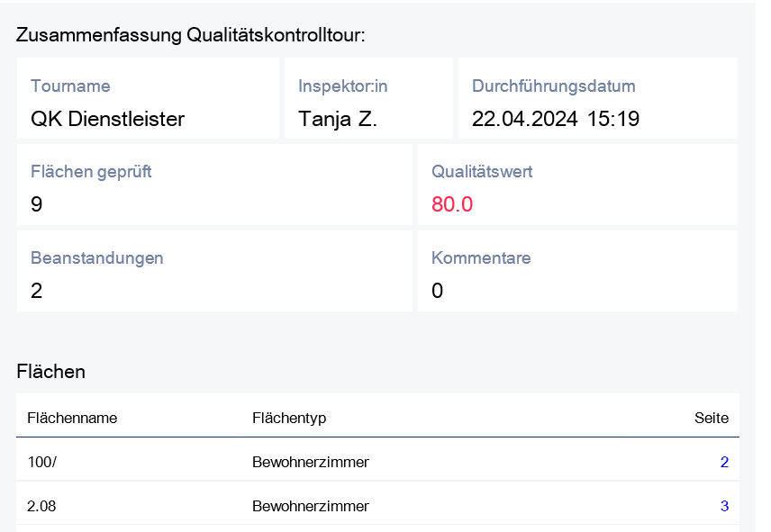The height and width of the screenshot is (532, 771).
Task: Click the Flächentyp column header
Action: point(289,418)
